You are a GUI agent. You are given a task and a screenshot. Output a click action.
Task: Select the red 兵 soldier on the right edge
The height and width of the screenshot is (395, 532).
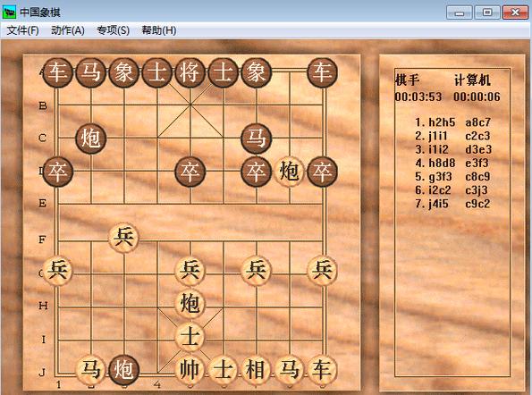(x=322, y=270)
